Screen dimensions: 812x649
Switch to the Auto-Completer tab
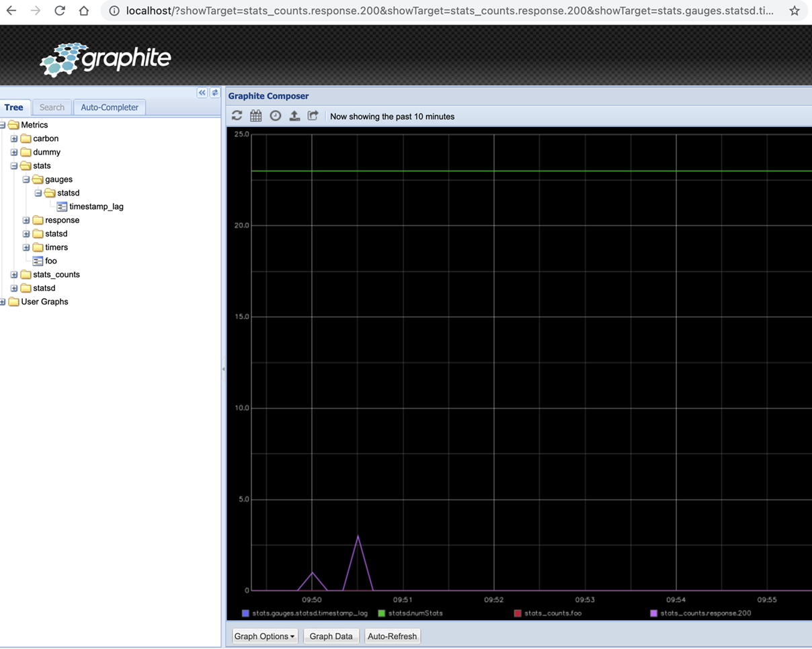pyautogui.click(x=110, y=107)
